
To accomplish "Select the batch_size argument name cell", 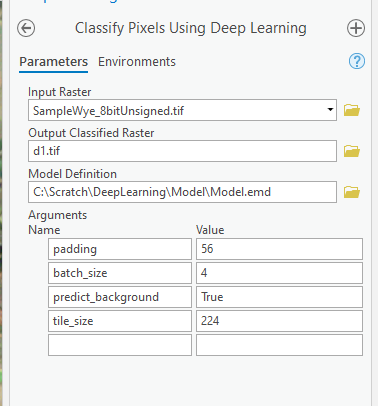I will pyautogui.click(x=120, y=273).
